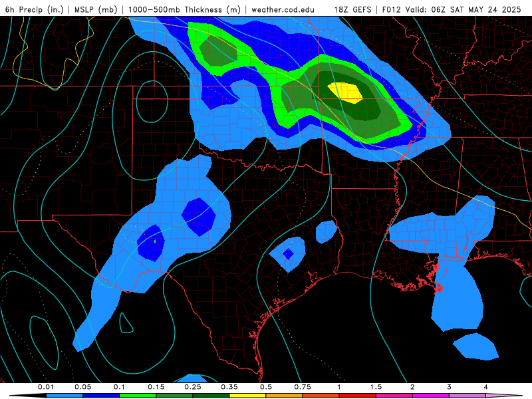Click the '1000-500mb Thickness (m)' header label
This screenshot has width=532, height=399.
pos(184,9)
